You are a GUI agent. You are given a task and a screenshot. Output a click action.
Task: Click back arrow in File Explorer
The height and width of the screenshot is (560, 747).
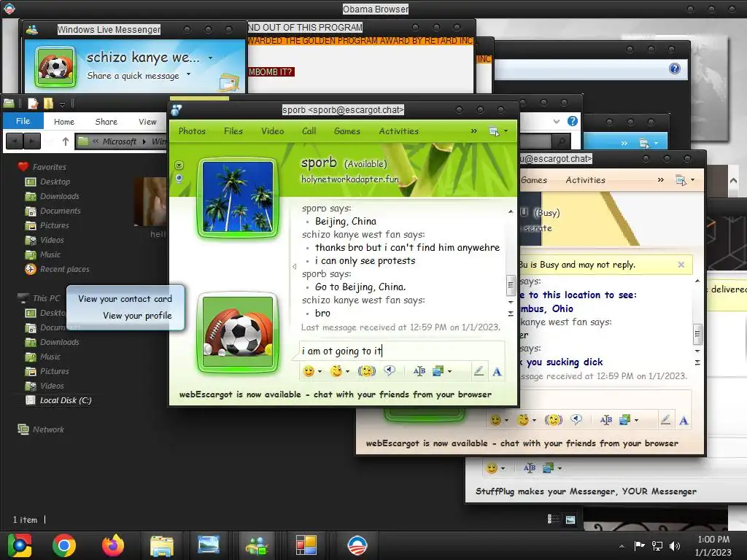pos(15,141)
